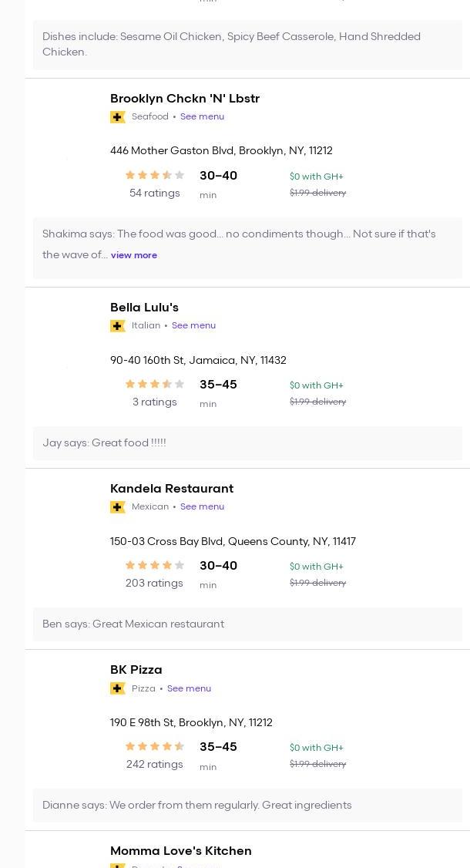
Task: Click star rating above 203 ratings
Action: (x=155, y=566)
